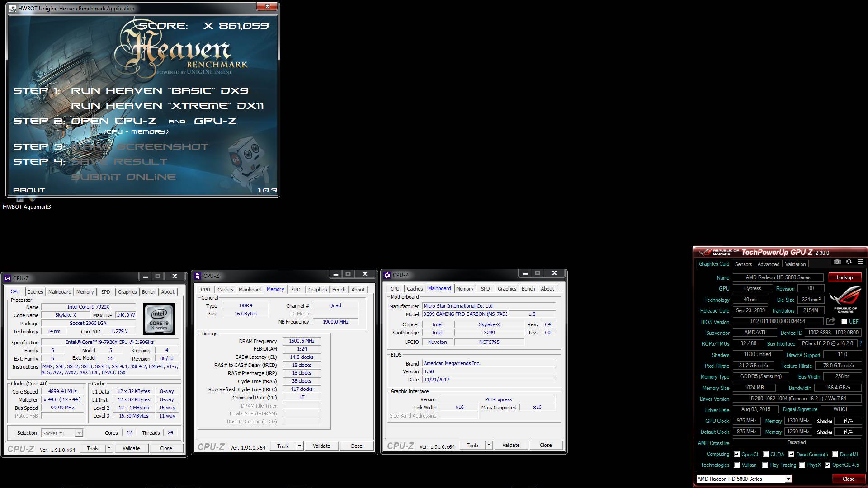Toggle DirectCompute checkbox in GPU-Z

tap(792, 455)
